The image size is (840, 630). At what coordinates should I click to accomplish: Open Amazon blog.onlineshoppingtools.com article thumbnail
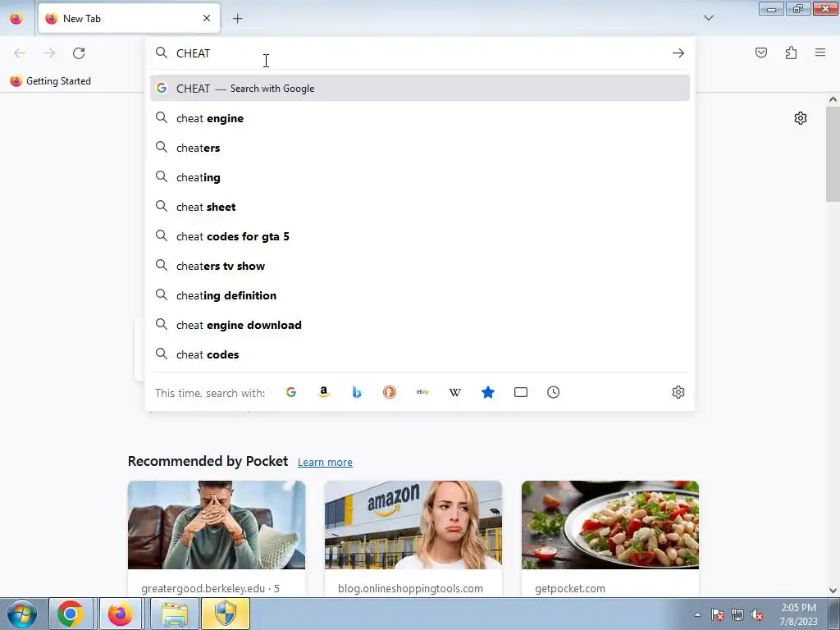[413, 525]
